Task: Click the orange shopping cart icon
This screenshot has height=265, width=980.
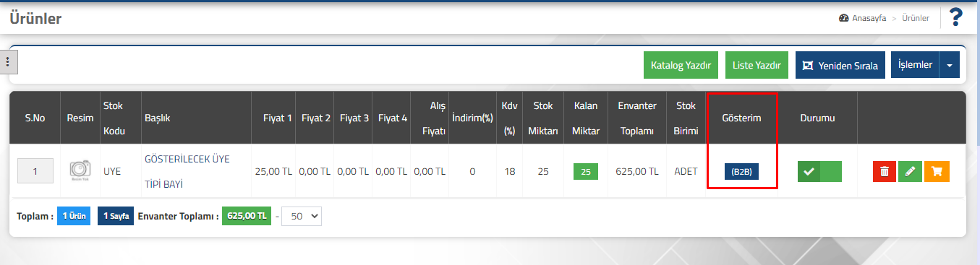Action: click(x=937, y=172)
